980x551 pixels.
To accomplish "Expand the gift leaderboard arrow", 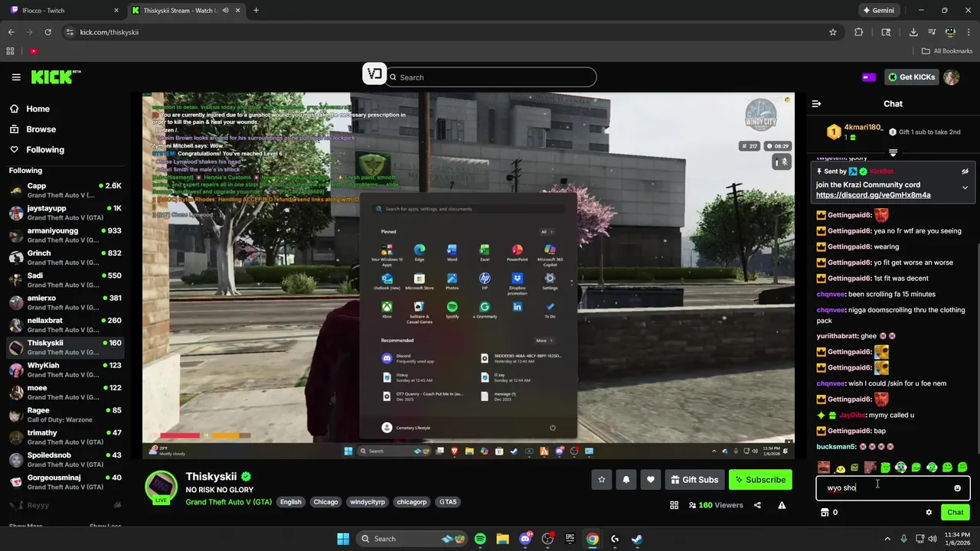I will pyautogui.click(x=893, y=153).
